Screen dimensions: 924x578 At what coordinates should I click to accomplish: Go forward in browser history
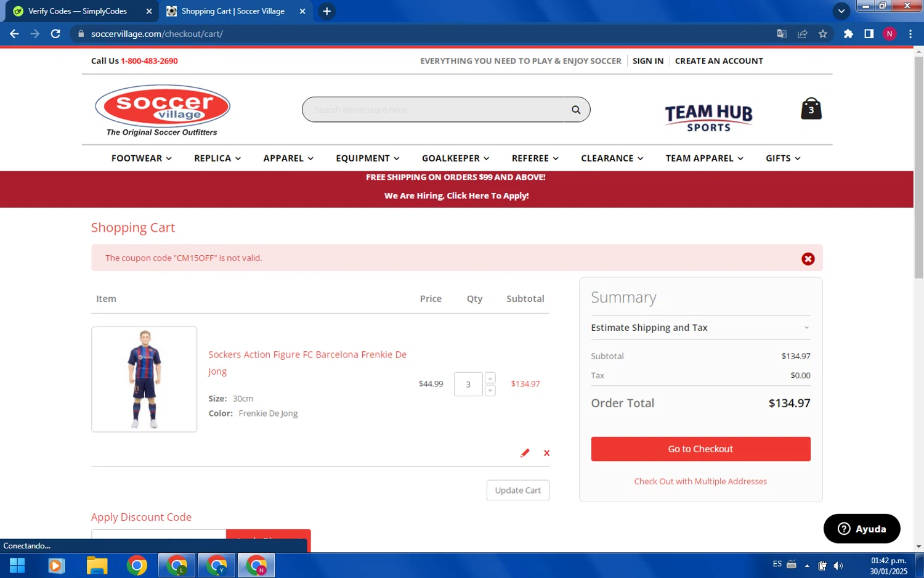(x=35, y=34)
